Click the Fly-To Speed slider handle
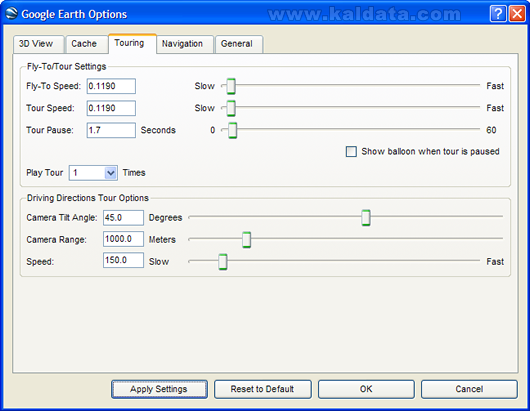The image size is (530, 411). click(231, 86)
